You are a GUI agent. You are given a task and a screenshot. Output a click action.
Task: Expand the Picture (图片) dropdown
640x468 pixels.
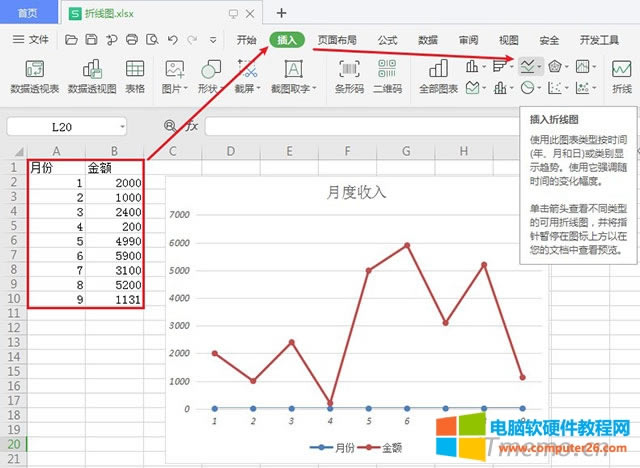click(x=175, y=89)
